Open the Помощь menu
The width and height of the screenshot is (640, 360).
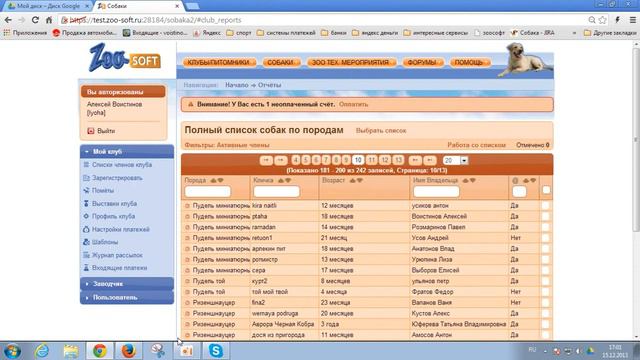click(469, 62)
